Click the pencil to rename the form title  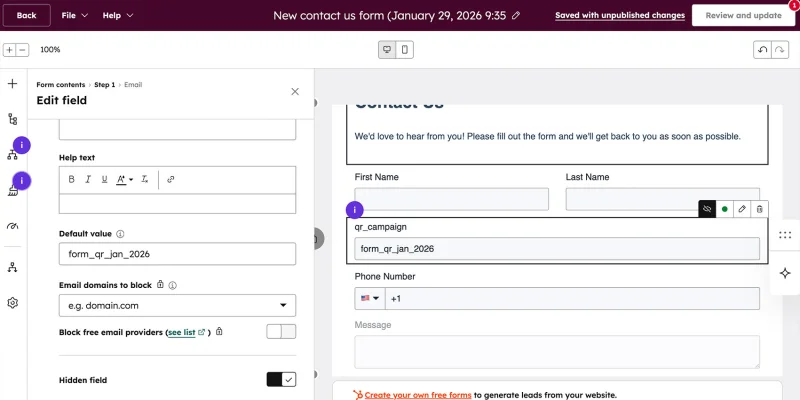pos(516,15)
